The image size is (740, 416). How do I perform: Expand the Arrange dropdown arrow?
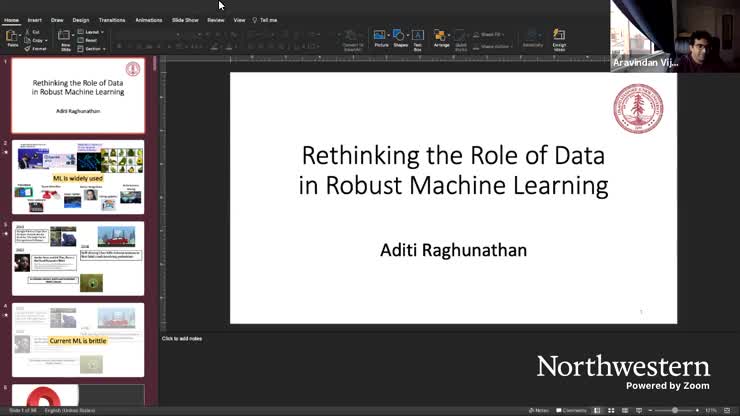tap(449, 35)
